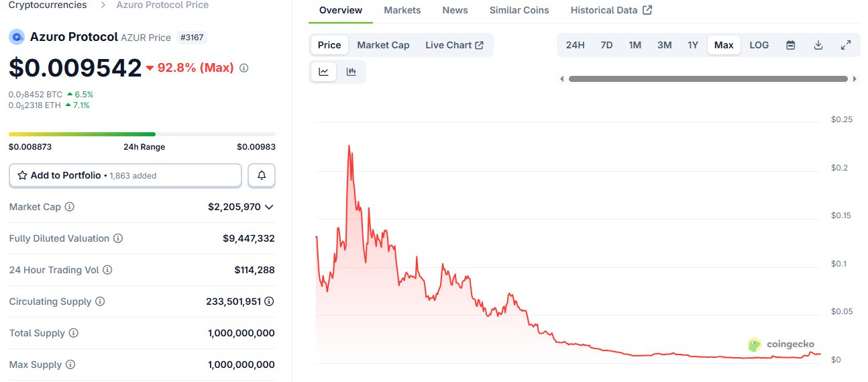This screenshot has width=868, height=382.
Task: Switch to candlestick chart view icon
Action: tap(351, 72)
